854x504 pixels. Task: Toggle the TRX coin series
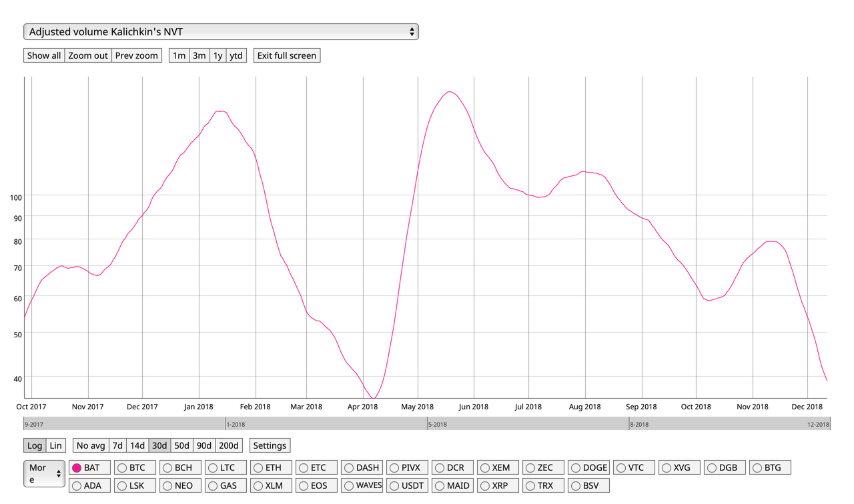coord(544,485)
